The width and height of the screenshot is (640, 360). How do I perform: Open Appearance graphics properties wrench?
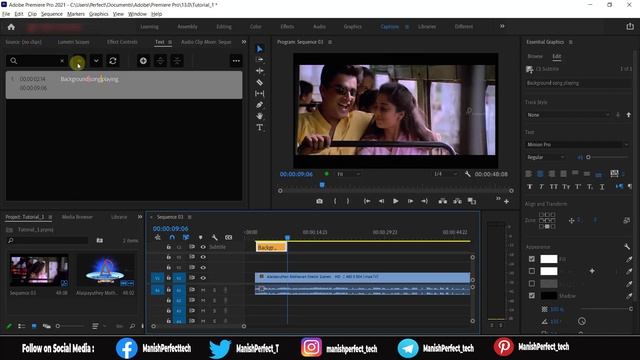click(627, 247)
